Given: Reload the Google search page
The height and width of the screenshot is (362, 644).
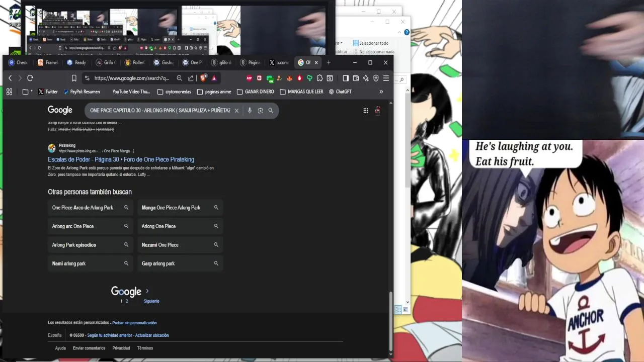Looking at the screenshot, I should [x=30, y=78].
